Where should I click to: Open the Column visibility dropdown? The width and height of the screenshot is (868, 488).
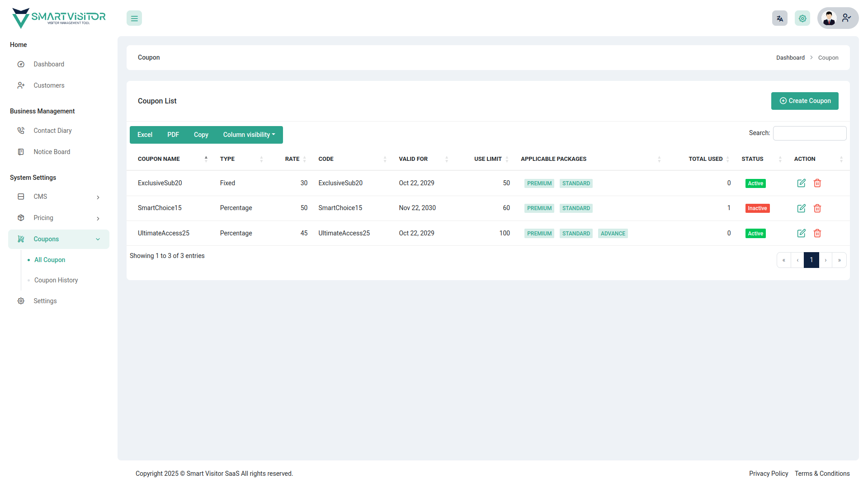tap(249, 135)
